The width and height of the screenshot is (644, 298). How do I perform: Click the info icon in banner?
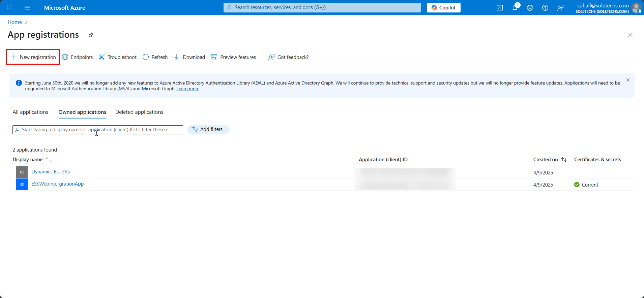point(19,83)
